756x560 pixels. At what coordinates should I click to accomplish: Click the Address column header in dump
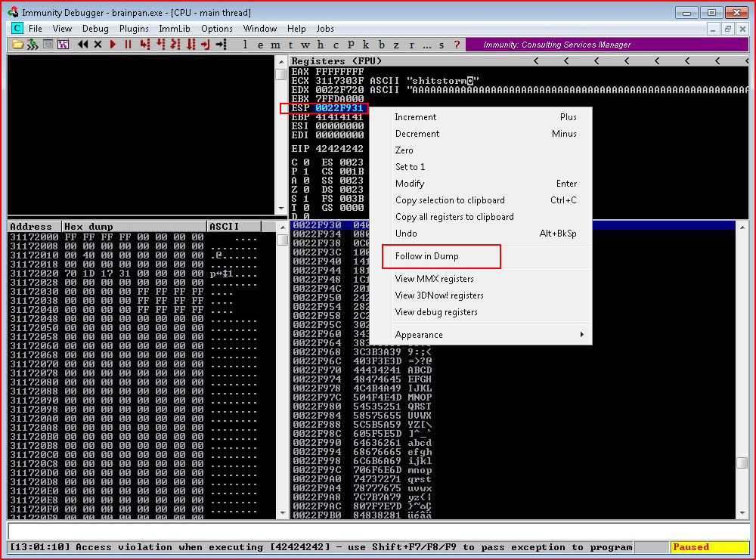pos(34,227)
